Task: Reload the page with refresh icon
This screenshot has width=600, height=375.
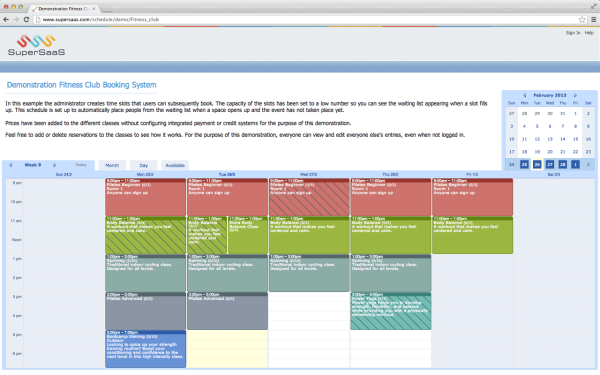Action: coord(26,20)
